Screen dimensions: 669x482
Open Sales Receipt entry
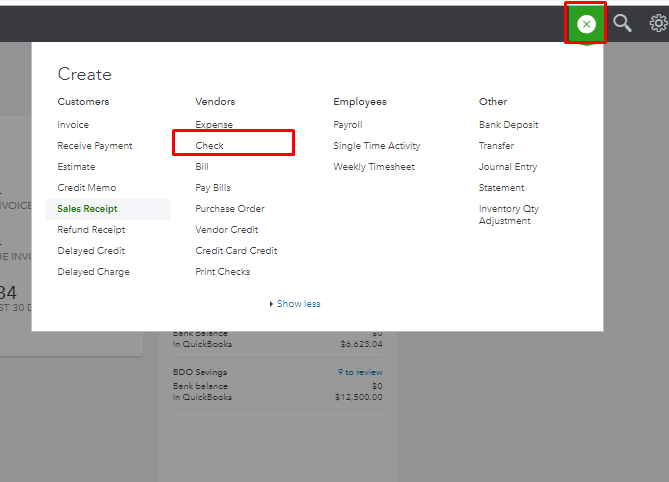[87, 209]
